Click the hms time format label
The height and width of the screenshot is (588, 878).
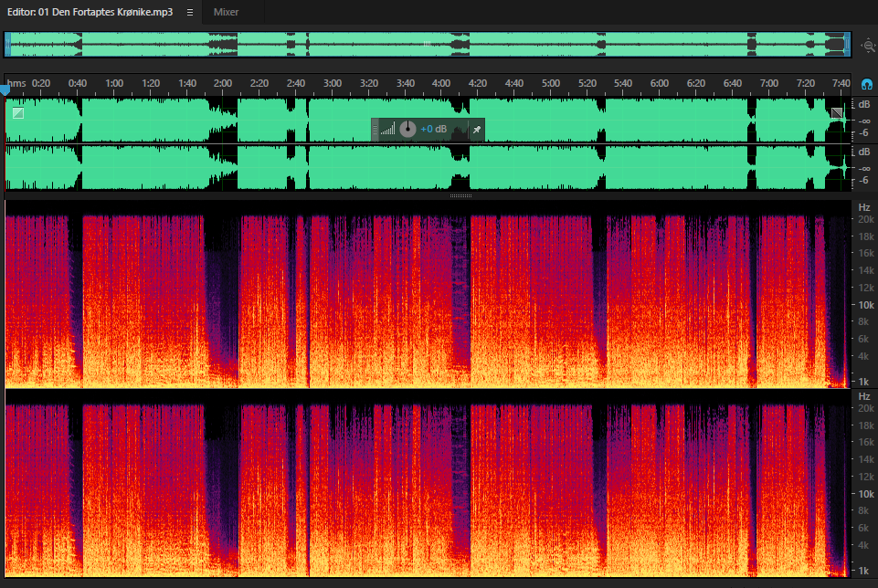(16, 83)
